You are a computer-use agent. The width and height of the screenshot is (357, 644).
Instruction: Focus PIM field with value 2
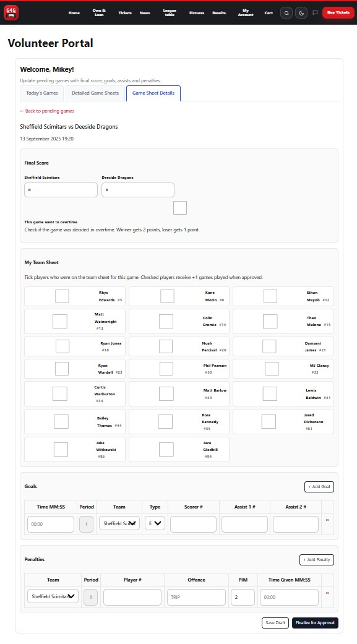[x=243, y=597]
